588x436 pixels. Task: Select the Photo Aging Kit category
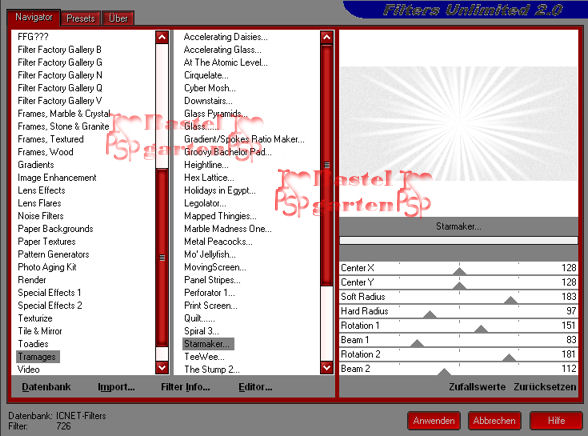(x=47, y=267)
